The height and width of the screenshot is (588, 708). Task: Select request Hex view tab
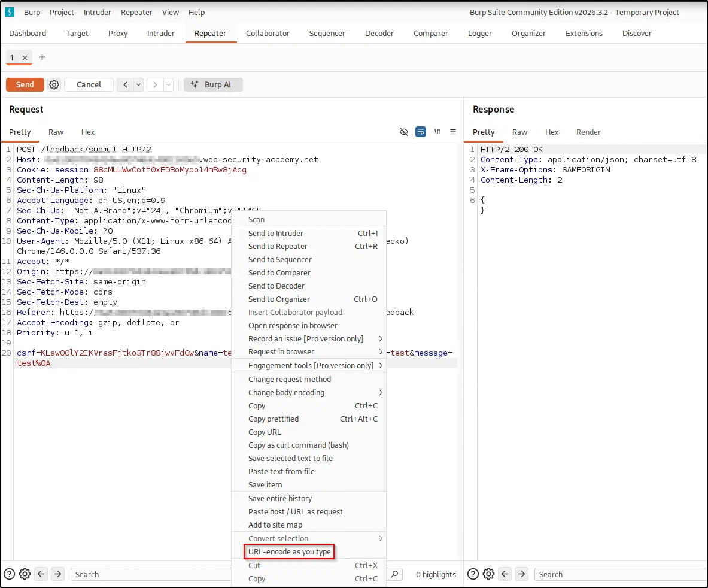87,132
